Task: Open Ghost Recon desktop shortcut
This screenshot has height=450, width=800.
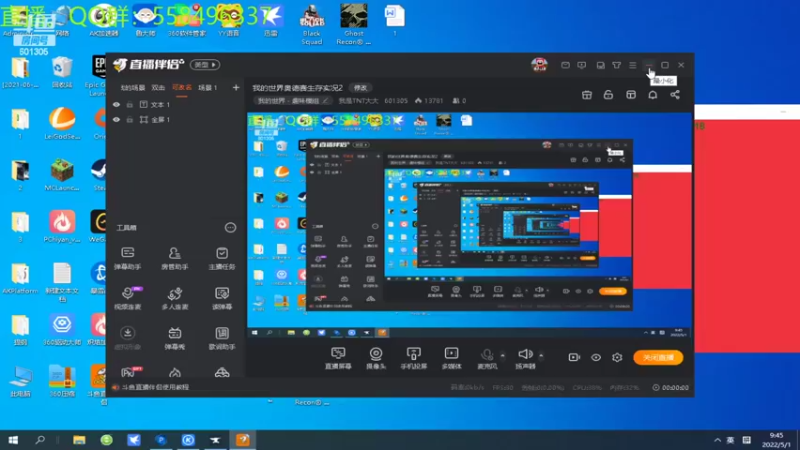Action: (x=354, y=24)
